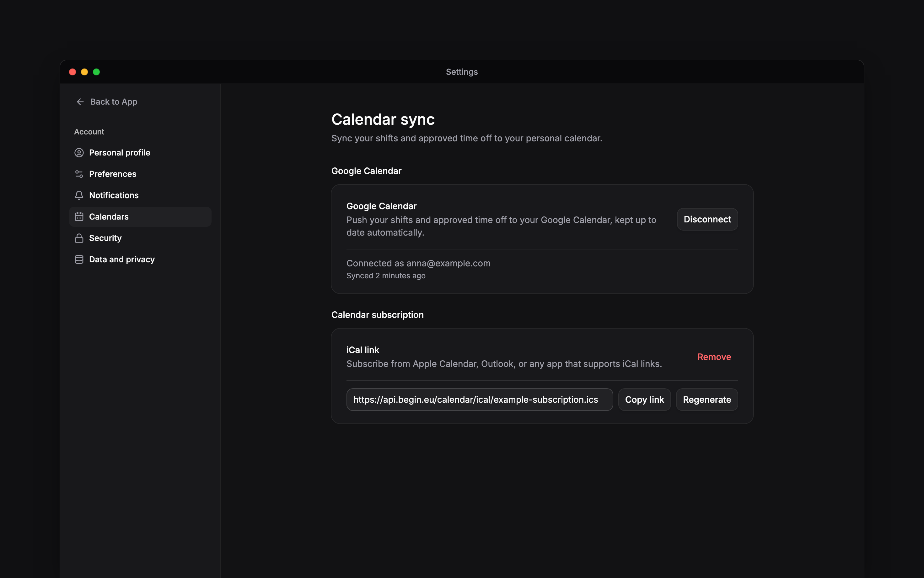The height and width of the screenshot is (578, 924).
Task: Click the iCal URL input field
Action: pos(480,400)
